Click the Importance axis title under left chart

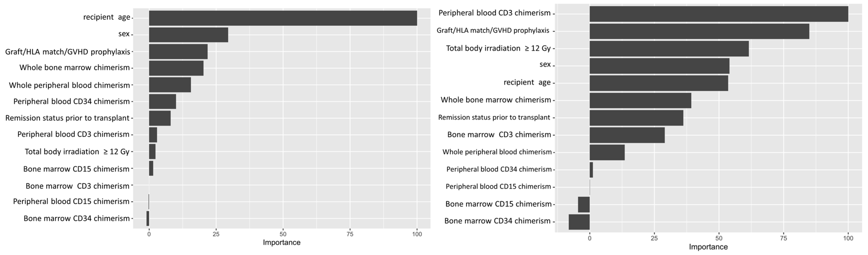click(281, 242)
